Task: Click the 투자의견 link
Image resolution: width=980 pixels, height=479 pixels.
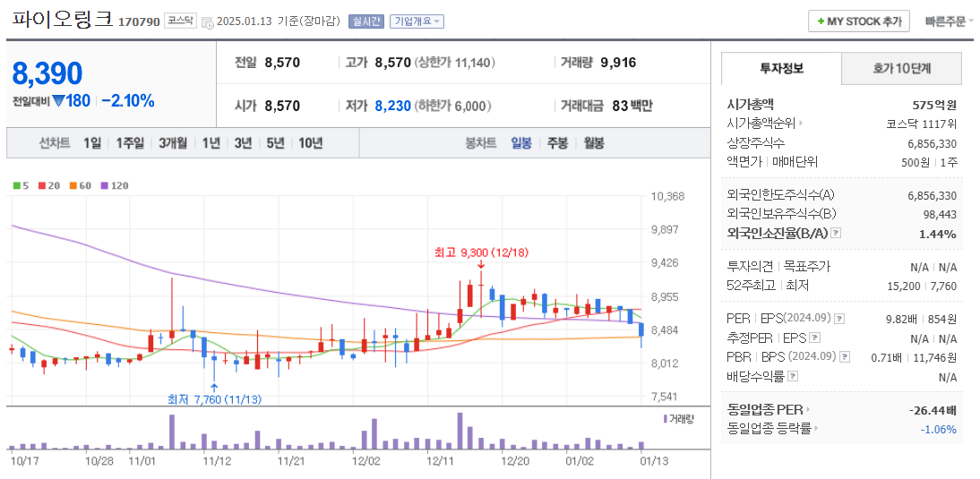Action: [x=750, y=267]
